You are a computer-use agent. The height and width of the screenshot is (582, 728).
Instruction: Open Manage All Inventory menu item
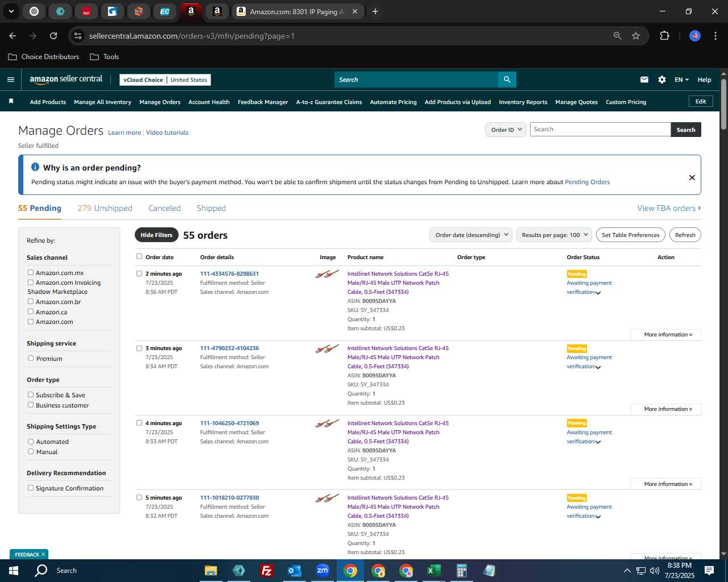(x=102, y=102)
